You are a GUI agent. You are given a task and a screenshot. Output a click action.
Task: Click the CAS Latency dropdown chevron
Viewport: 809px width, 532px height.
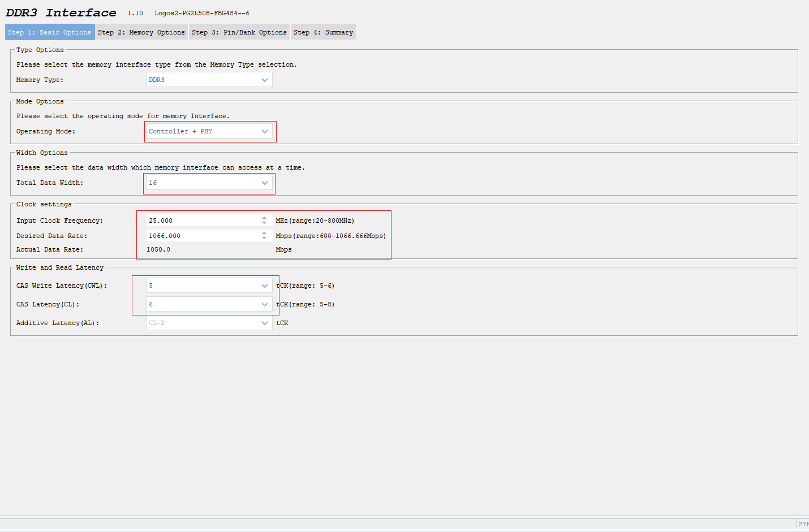click(264, 304)
